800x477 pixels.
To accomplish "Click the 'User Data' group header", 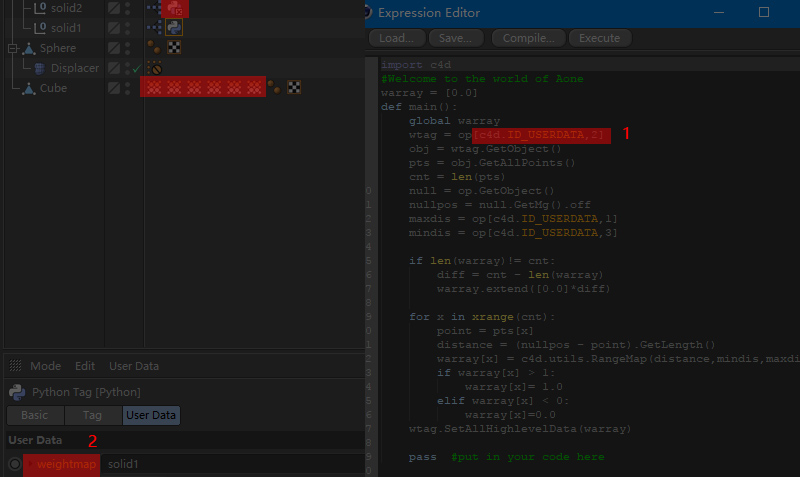I will [x=35, y=440].
